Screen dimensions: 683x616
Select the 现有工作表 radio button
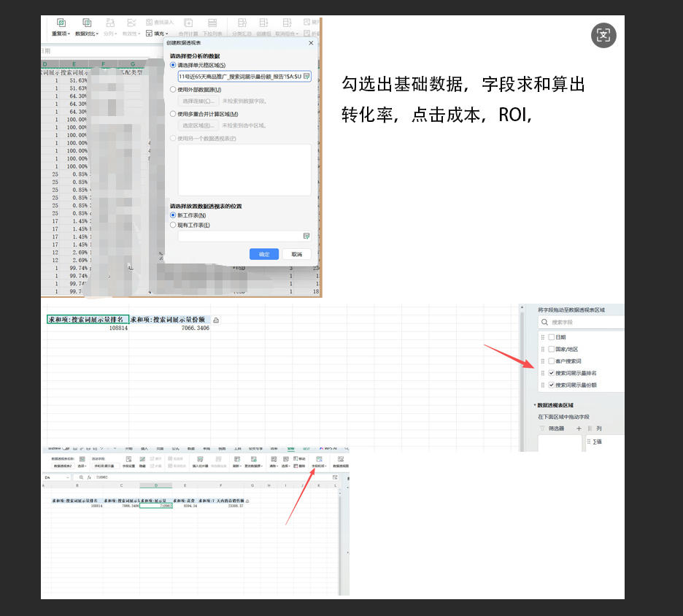click(x=173, y=226)
